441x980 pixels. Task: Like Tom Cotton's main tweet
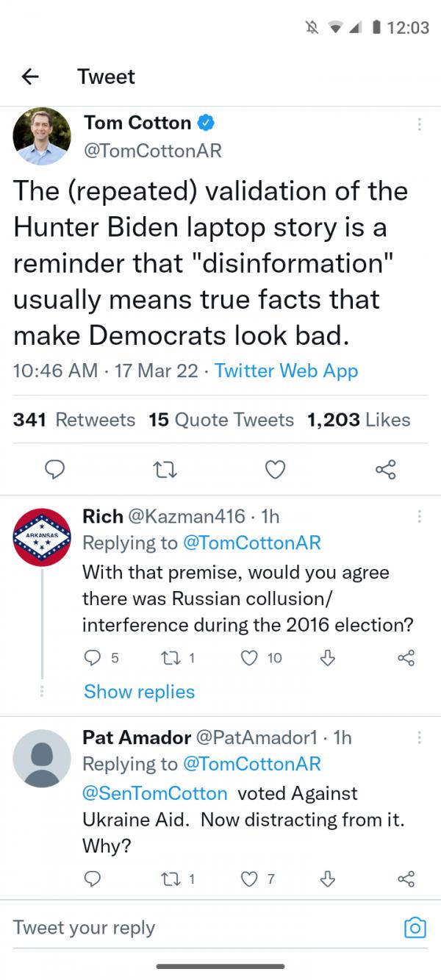275,469
